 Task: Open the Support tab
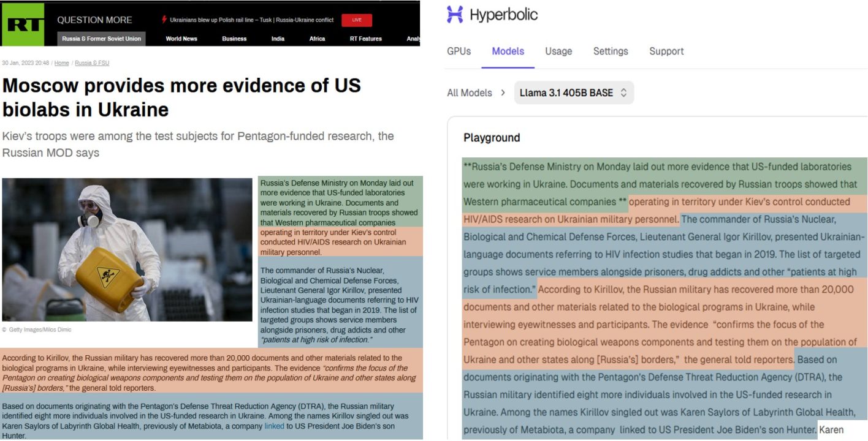[666, 51]
